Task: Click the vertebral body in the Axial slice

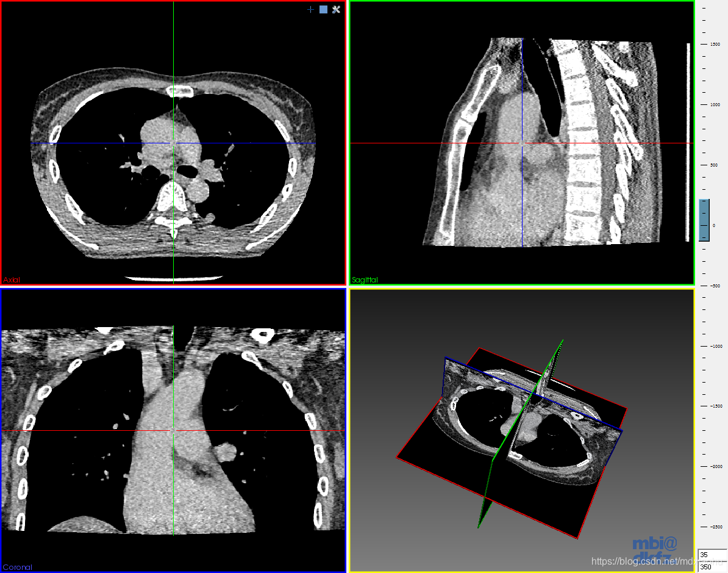Action: pos(173,196)
